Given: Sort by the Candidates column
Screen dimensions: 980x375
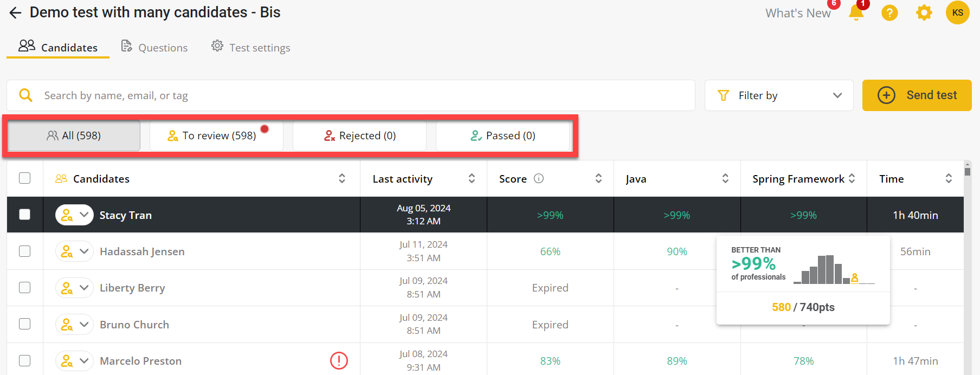Looking at the screenshot, I should click(x=342, y=179).
